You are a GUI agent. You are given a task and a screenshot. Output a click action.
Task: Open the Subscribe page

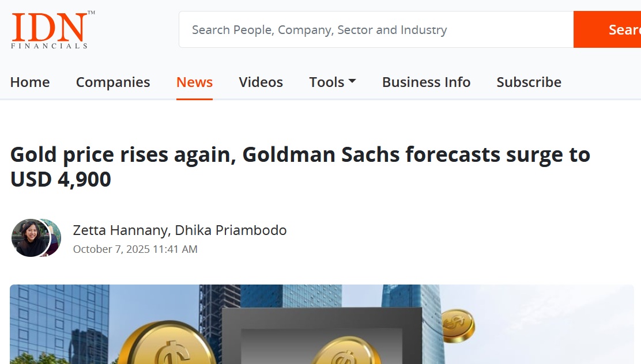pos(529,82)
